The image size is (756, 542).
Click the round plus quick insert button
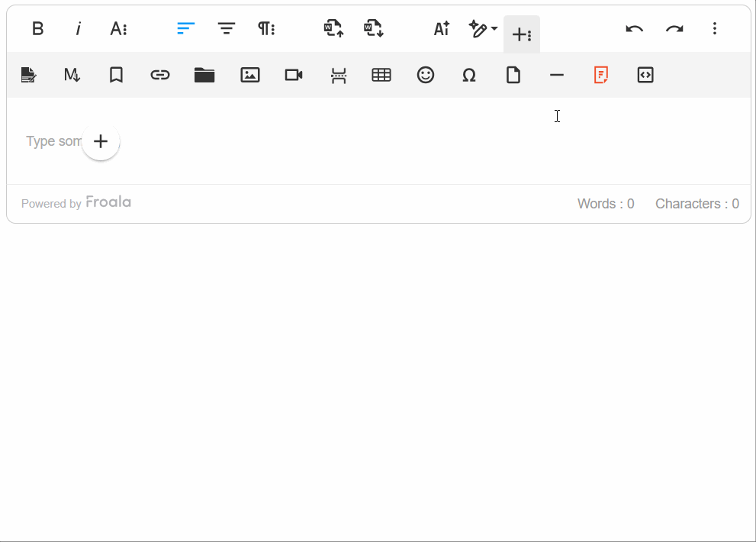point(100,141)
